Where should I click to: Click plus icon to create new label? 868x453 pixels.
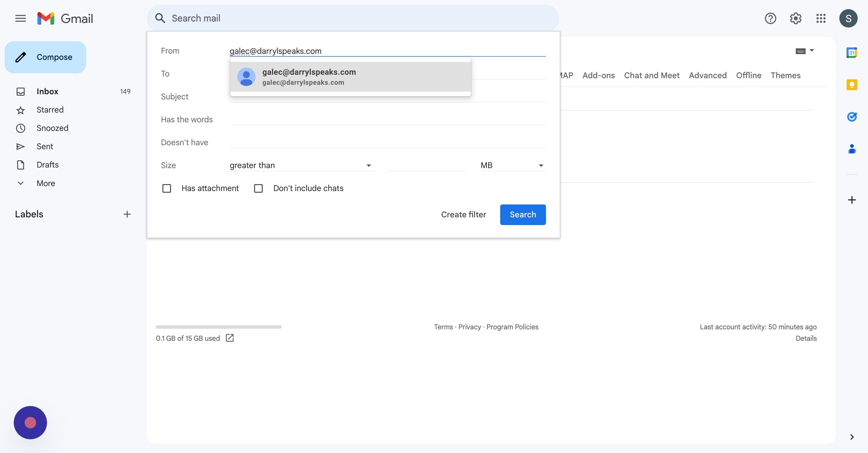(127, 214)
